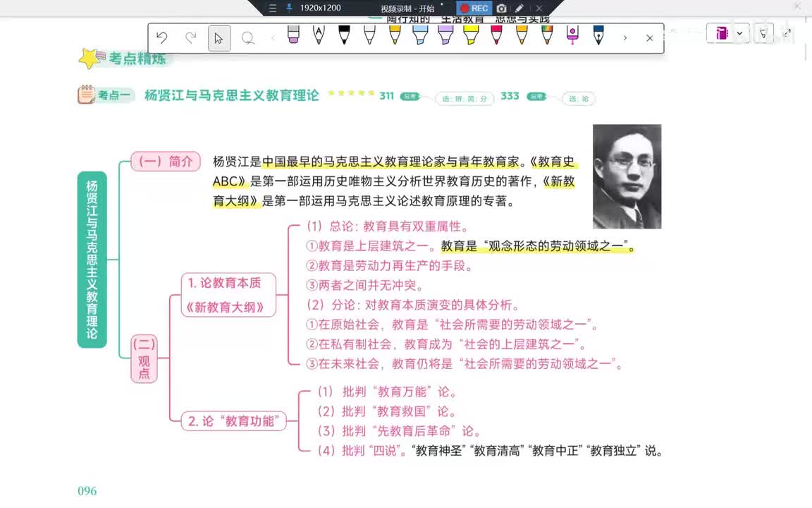
Task: Click the line ②在私有制社会
Action: point(446,344)
